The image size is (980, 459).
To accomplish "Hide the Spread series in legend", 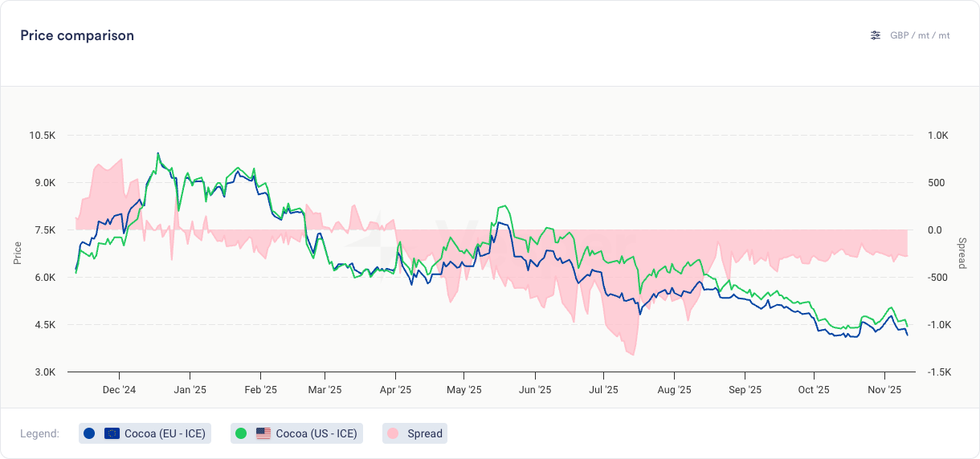I will pyautogui.click(x=424, y=433).
